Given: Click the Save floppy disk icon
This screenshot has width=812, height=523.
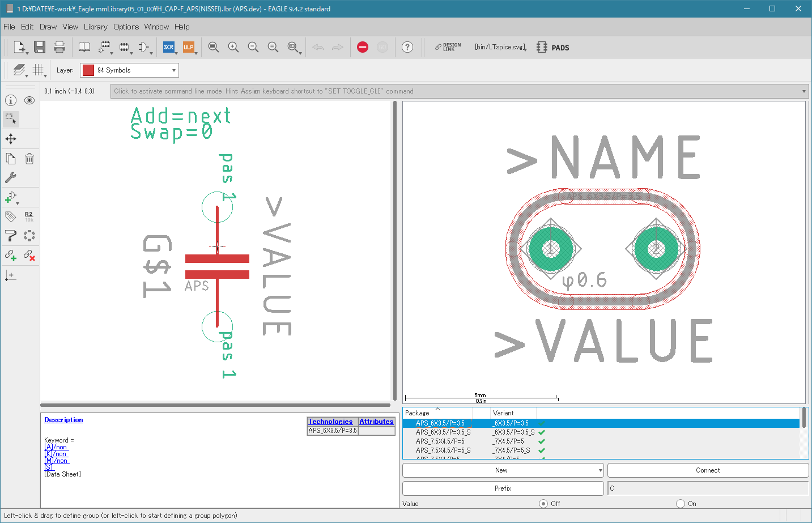Looking at the screenshot, I should (x=39, y=47).
